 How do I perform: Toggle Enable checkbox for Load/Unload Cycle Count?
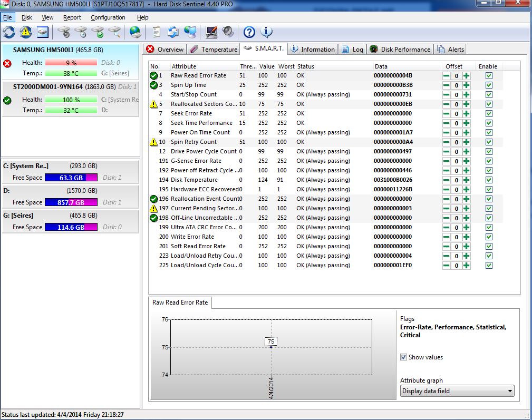coord(489,266)
